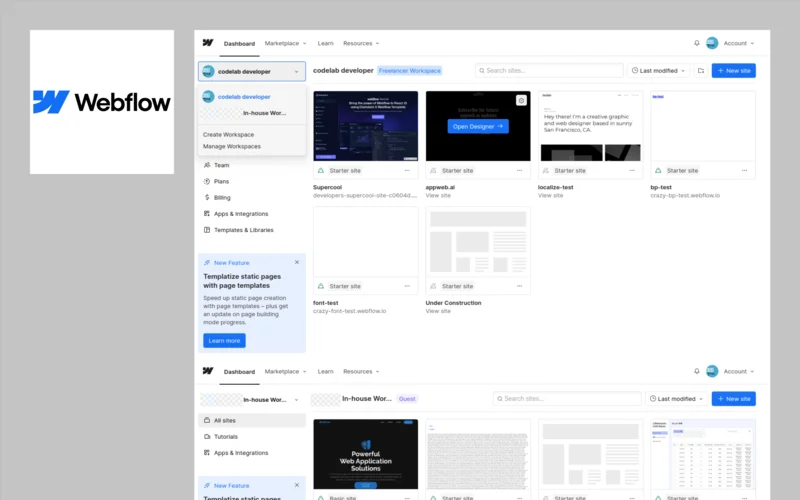Click the account avatar in the upper dashboard
The width and height of the screenshot is (800, 500).
712,43
